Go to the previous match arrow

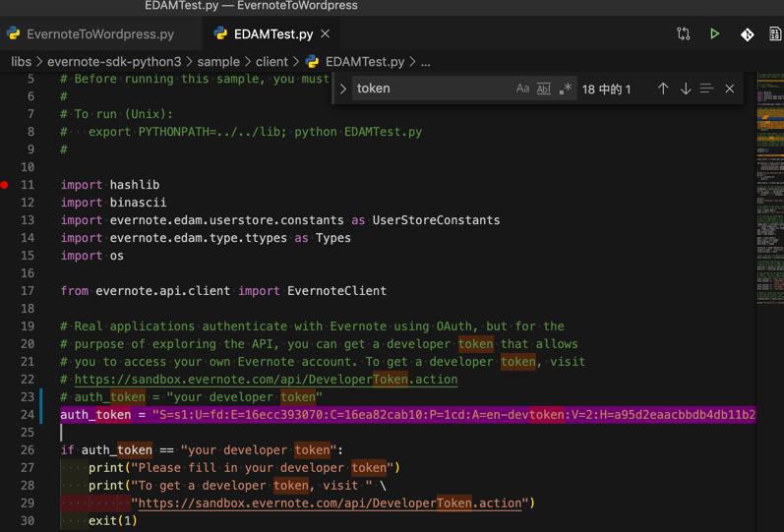pyautogui.click(x=663, y=89)
